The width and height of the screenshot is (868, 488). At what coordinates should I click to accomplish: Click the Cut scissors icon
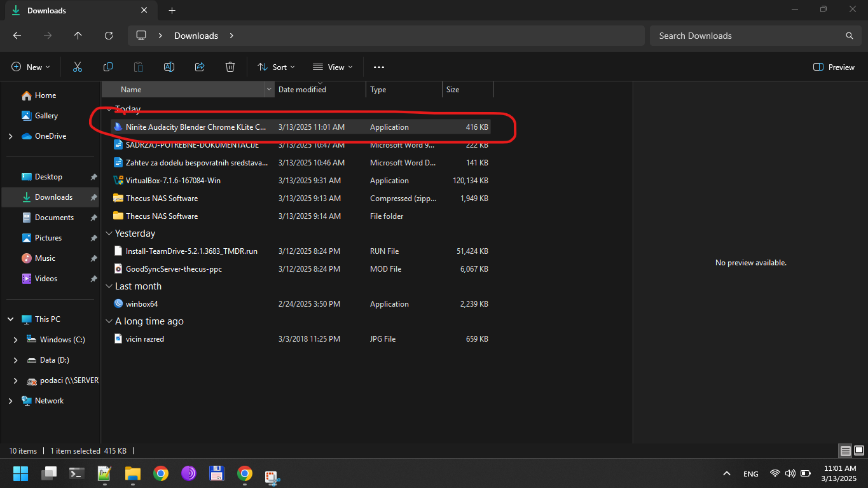coord(78,67)
